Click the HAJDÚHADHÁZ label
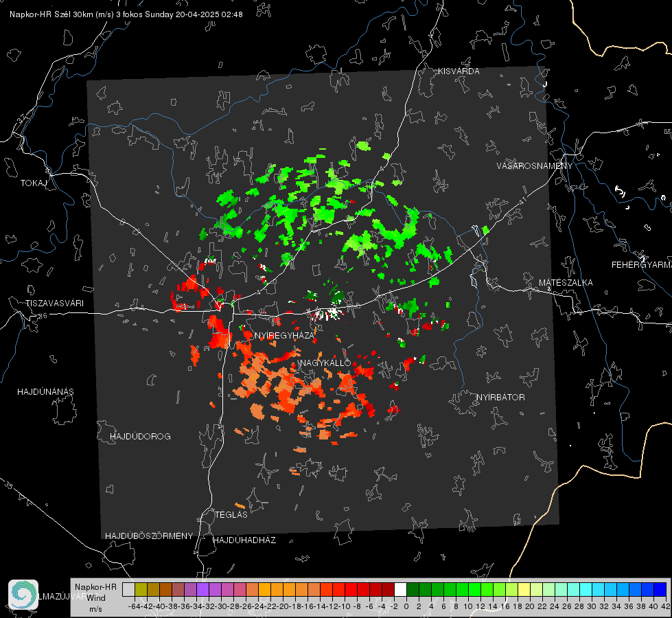 pyautogui.click(x=244, y=540)
